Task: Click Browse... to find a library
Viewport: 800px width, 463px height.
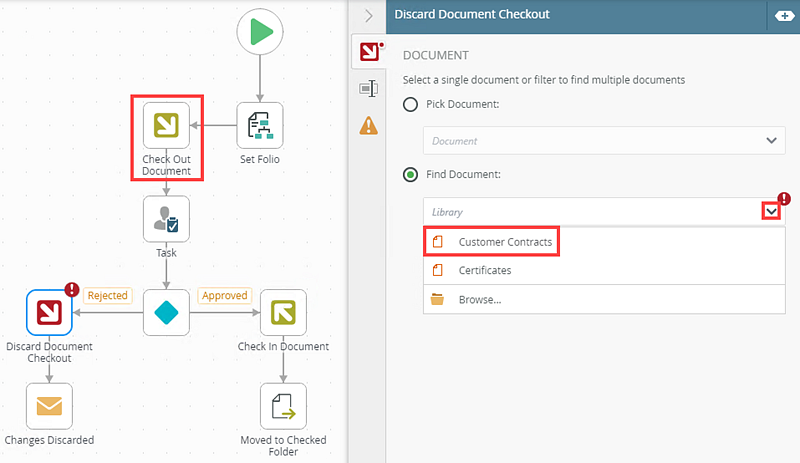Action: pos(479,299)
